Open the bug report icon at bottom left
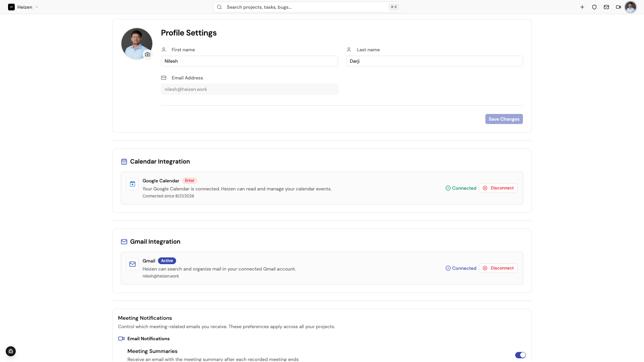 tap(11, 351)
